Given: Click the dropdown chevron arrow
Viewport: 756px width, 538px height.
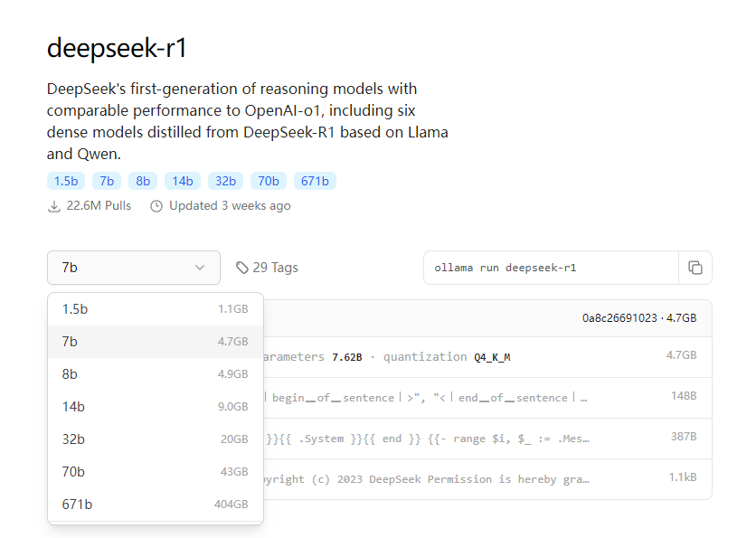Looking at the screenshot, I should point(200,268).
